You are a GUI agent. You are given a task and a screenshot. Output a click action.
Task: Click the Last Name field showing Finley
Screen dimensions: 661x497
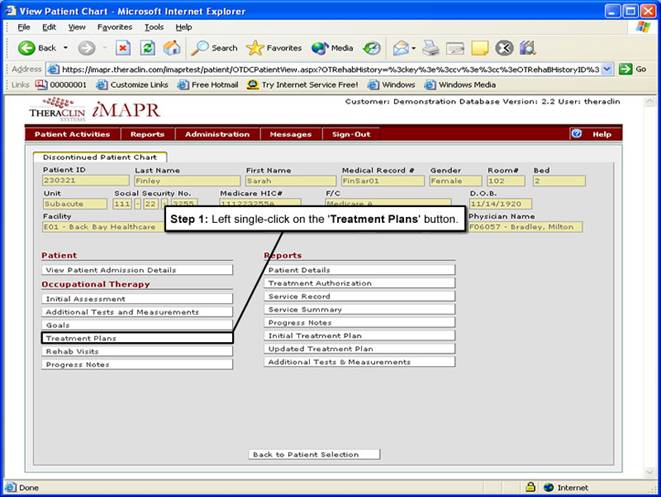(x=186, y=181)
